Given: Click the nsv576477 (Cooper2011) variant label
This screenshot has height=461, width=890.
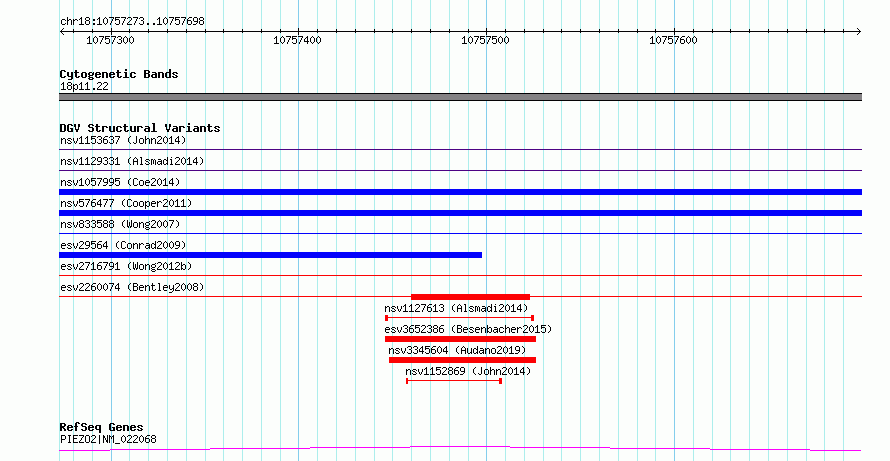Looking at the screenshot, I should [126, 203].
